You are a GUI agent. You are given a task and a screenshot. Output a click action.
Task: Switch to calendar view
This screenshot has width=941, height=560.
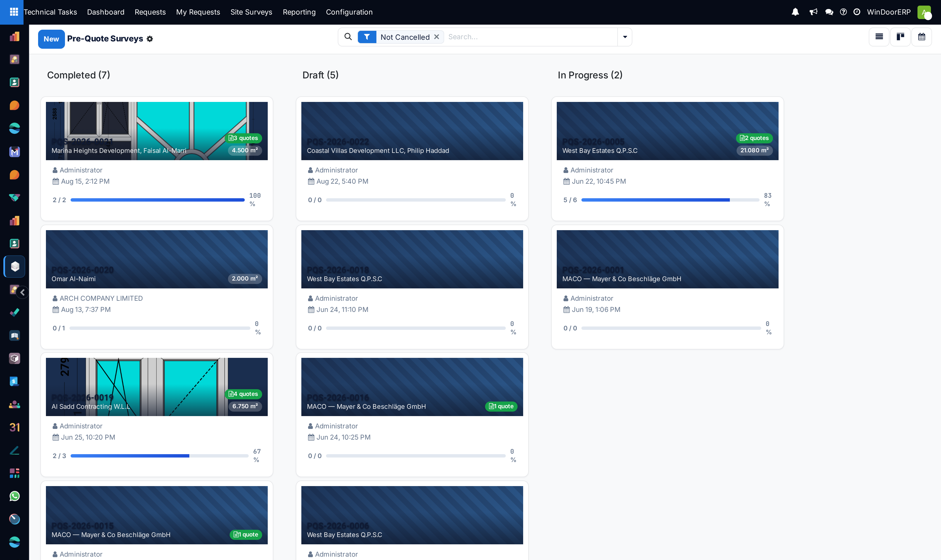[x=922, y=37]
